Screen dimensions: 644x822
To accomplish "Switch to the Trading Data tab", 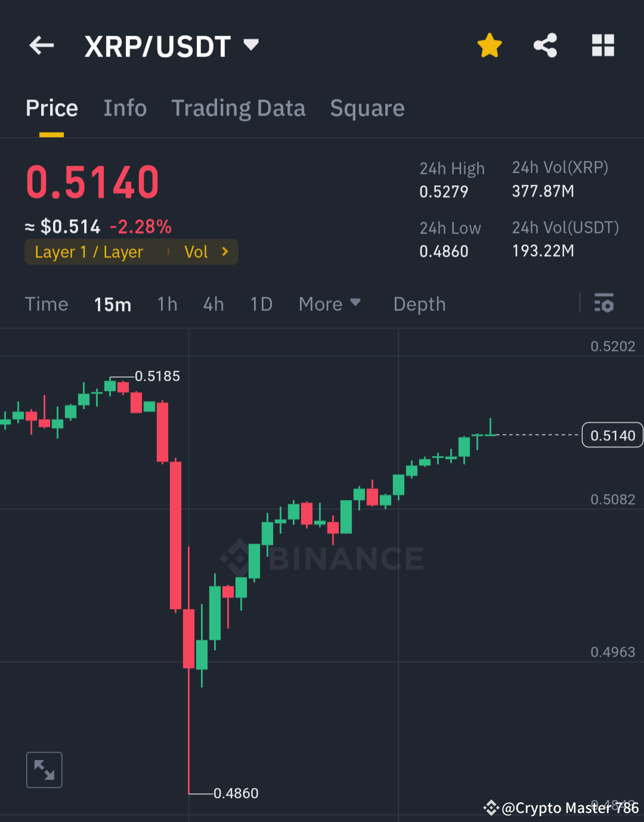I will (239, 108).
